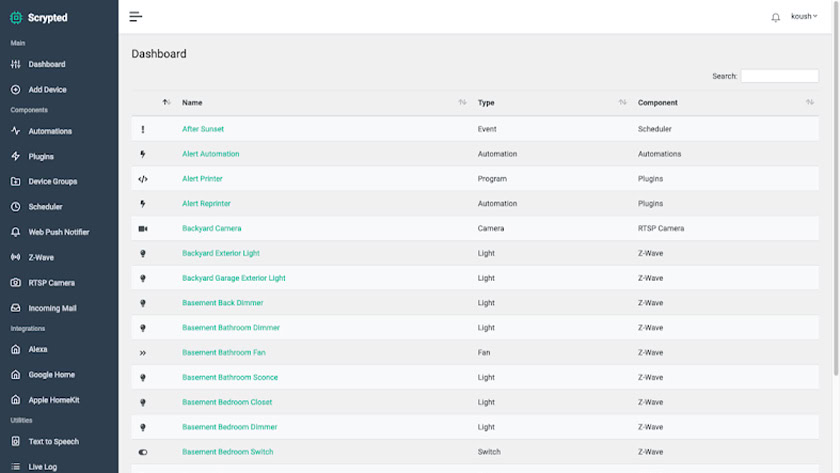Click the Incoming Mail inbox icon
This screenshot has height=473, width=840.
coord(16,308)
